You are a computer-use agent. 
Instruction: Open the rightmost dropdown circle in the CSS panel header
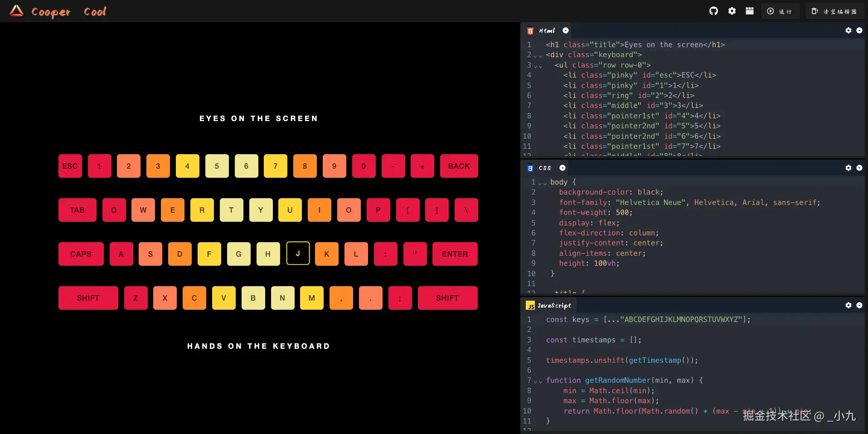tap(859, 168)
